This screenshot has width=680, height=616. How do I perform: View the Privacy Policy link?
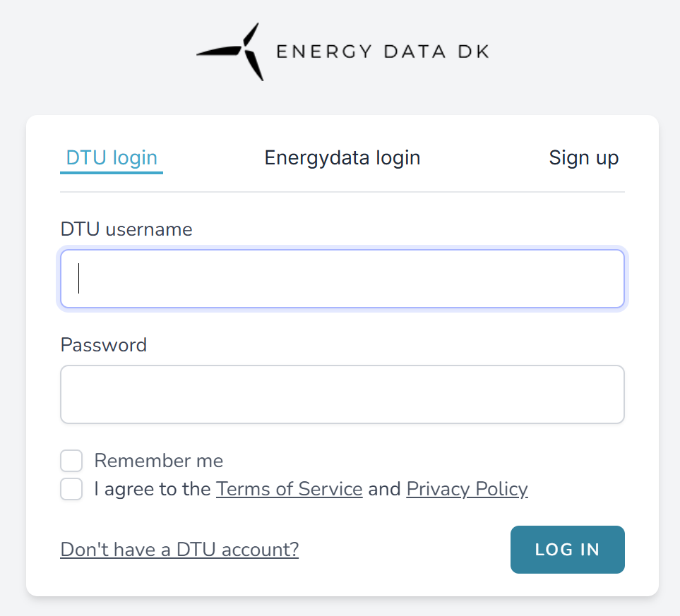point(467,489)
